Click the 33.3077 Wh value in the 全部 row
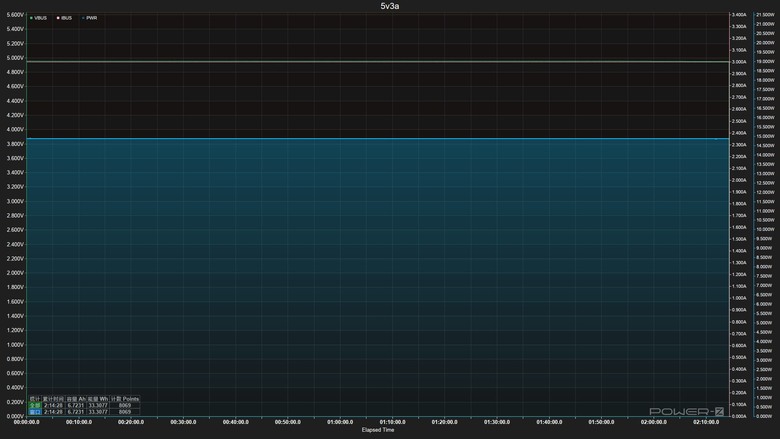Viewport: 780px width, 439px height. pyautogui.click(x=98, y=405)
